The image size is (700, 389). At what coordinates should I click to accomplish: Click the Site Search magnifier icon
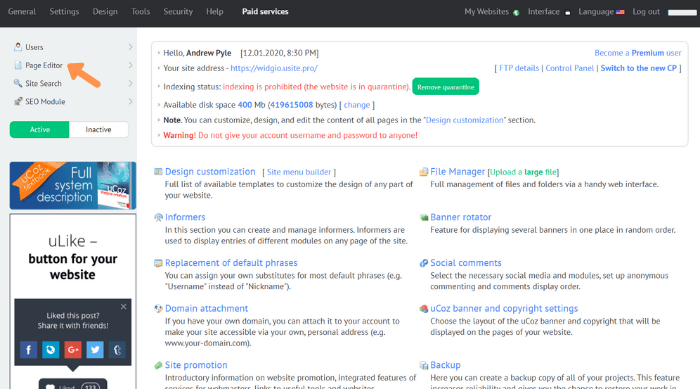click(18, 83)
